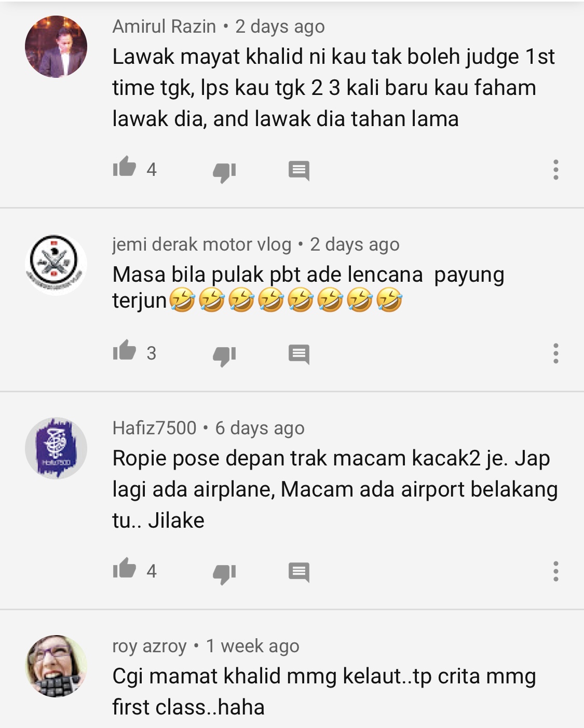This screenshot has height=728, width=584.
Task: Open three-dot menu on Hafiz7500's comment
Action: pyautogui.click(x=556, y=571)
